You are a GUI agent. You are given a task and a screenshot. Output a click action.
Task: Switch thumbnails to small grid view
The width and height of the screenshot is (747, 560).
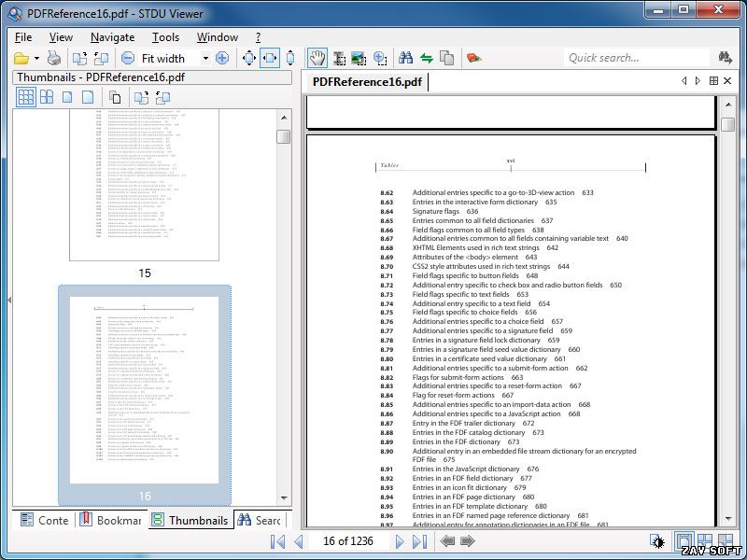click(x=26, y=97)
